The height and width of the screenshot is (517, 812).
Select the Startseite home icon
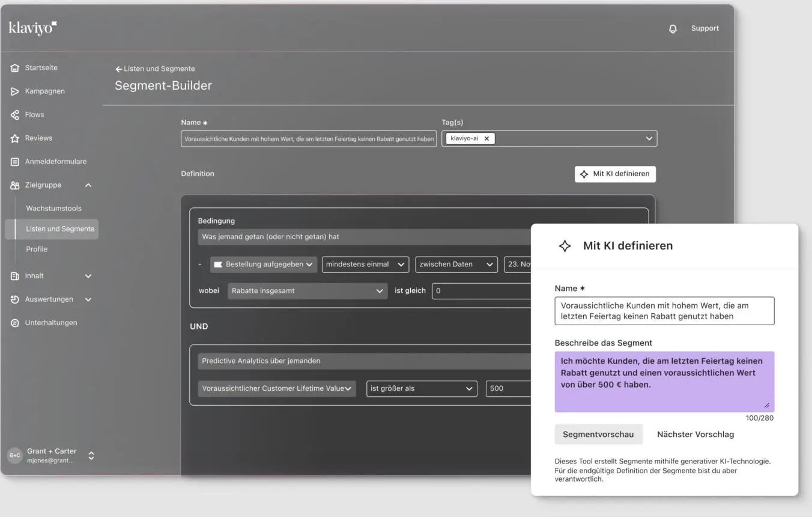[14, 67]
